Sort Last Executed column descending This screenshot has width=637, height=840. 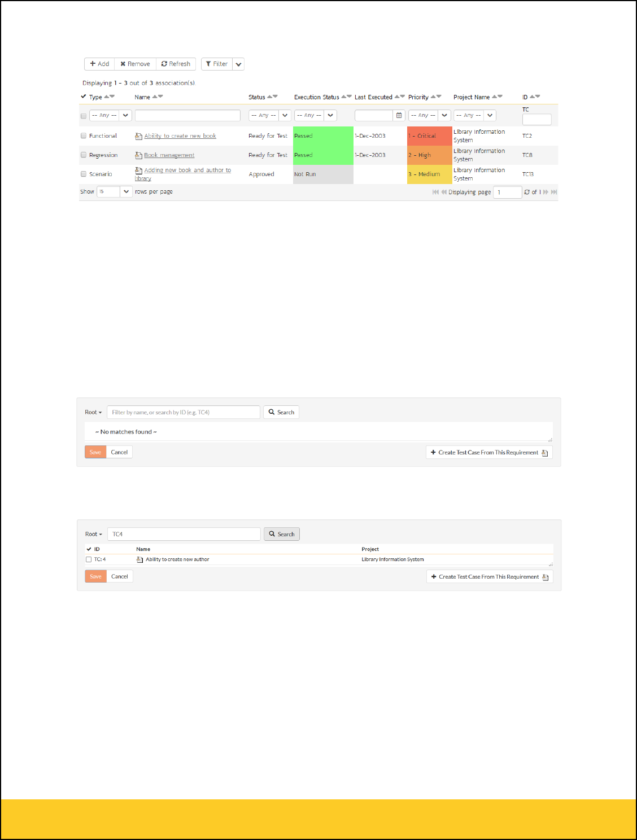click(403, 97)
